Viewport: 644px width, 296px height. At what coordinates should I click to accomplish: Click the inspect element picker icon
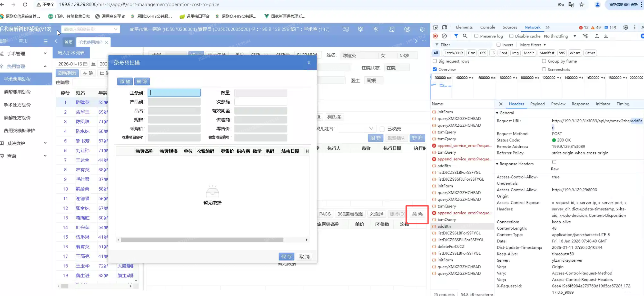(x=435, y=27)
